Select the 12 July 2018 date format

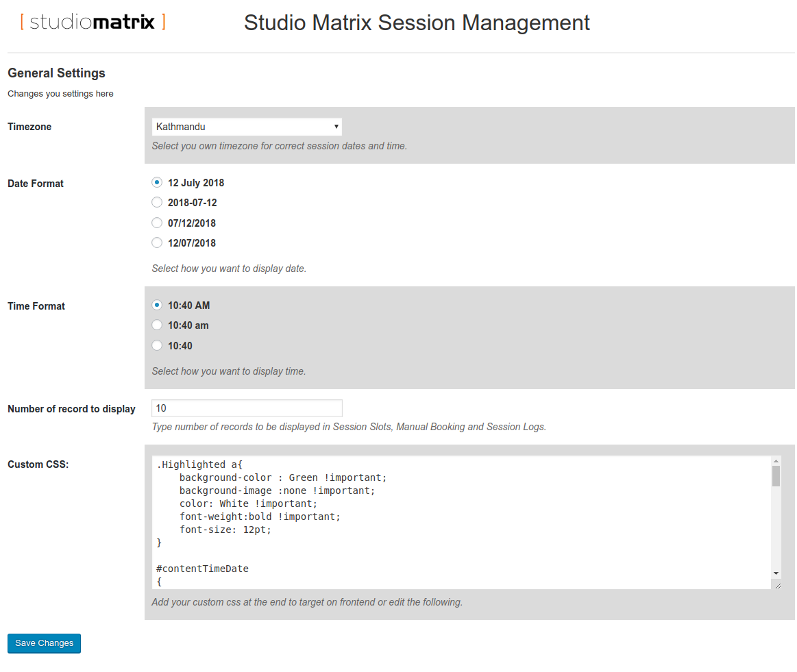[x=157, y=182]
